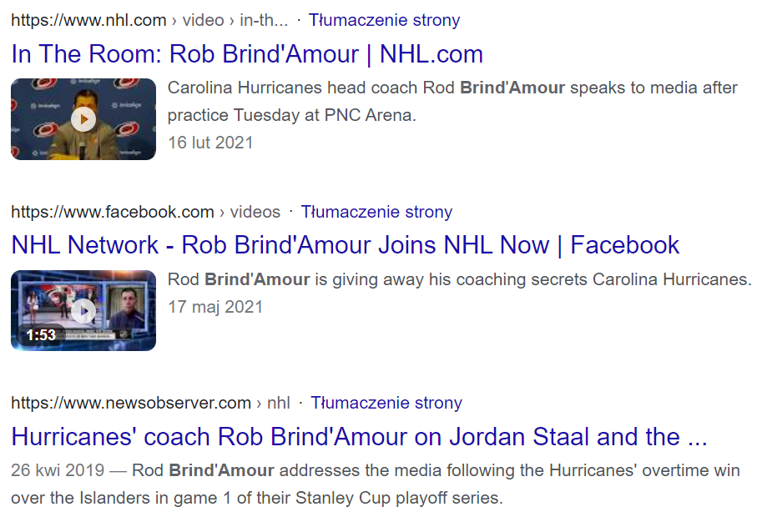Translate the facebook.com result page
Image resolution: width=757 pixels, height=532 pixels.
coord(376,212)
